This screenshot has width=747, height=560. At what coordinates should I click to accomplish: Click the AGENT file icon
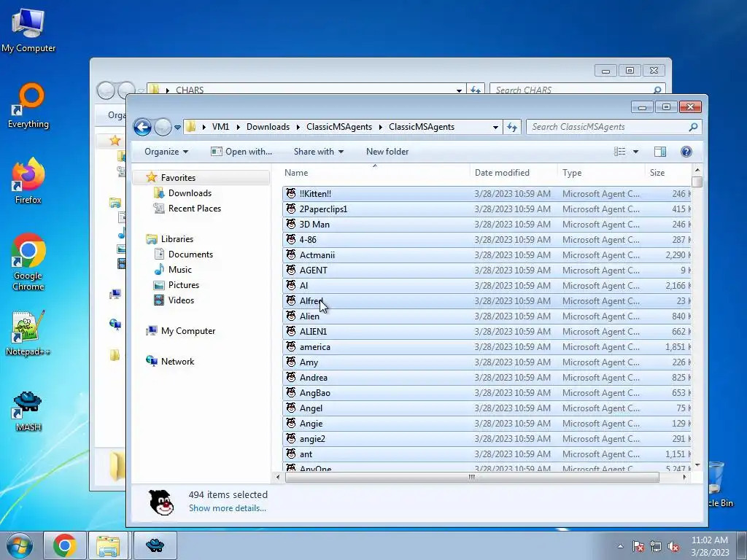(x=291, y=270)
